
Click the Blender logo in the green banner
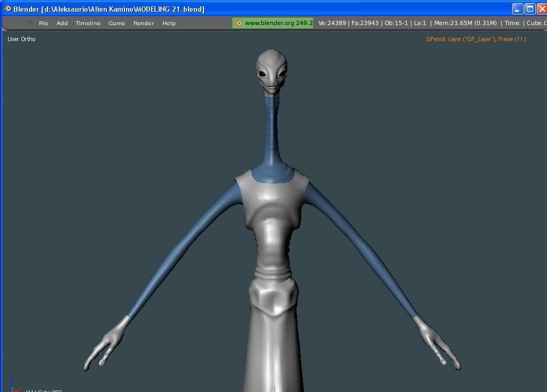pos(239,23)
